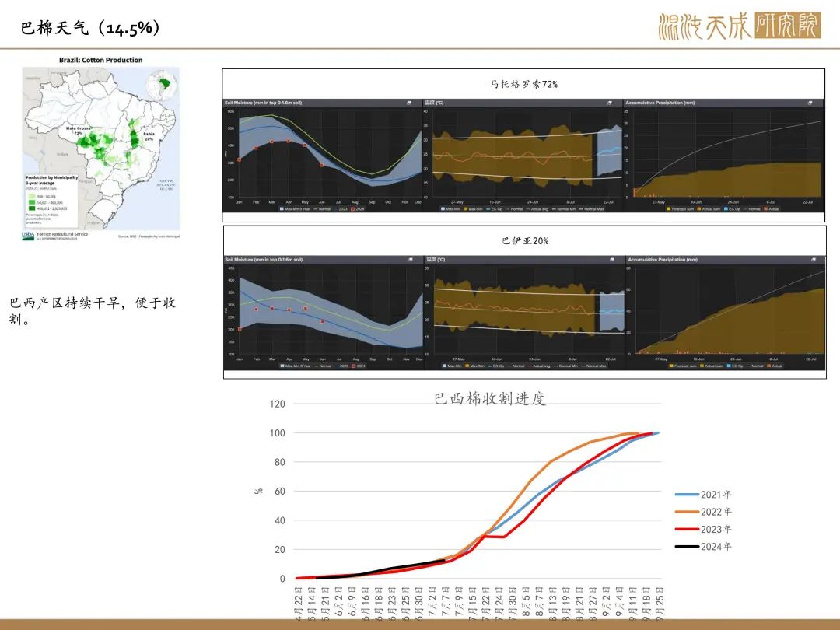Click the 60 value on harvest chart y-axis
840x630 pixels.
coord(280,492)
